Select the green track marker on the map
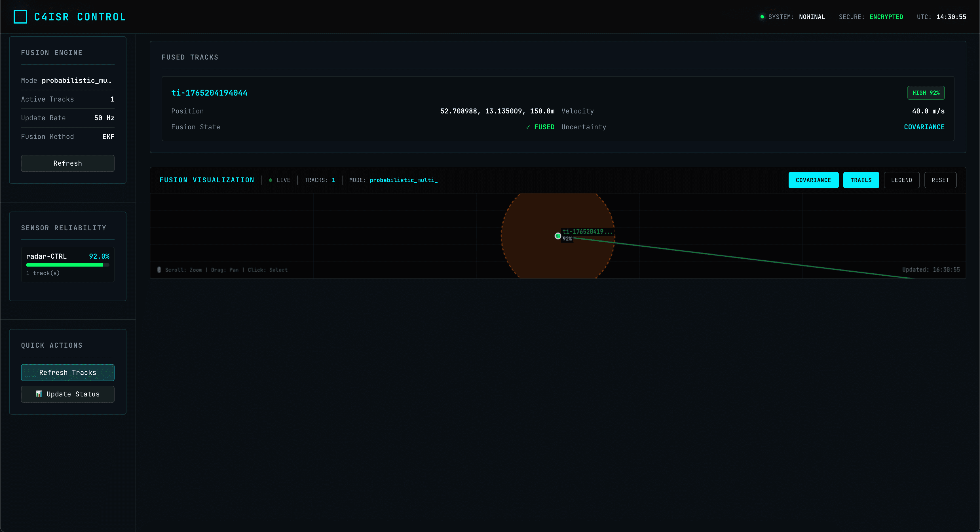The width and height of the screenshot is (980, 532). click(557, 236)
